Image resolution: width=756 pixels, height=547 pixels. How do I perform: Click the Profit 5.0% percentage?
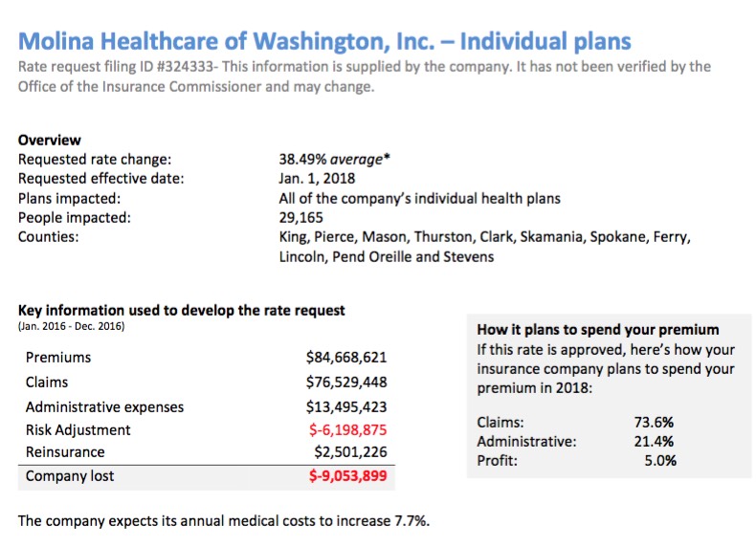pos(659,460)
